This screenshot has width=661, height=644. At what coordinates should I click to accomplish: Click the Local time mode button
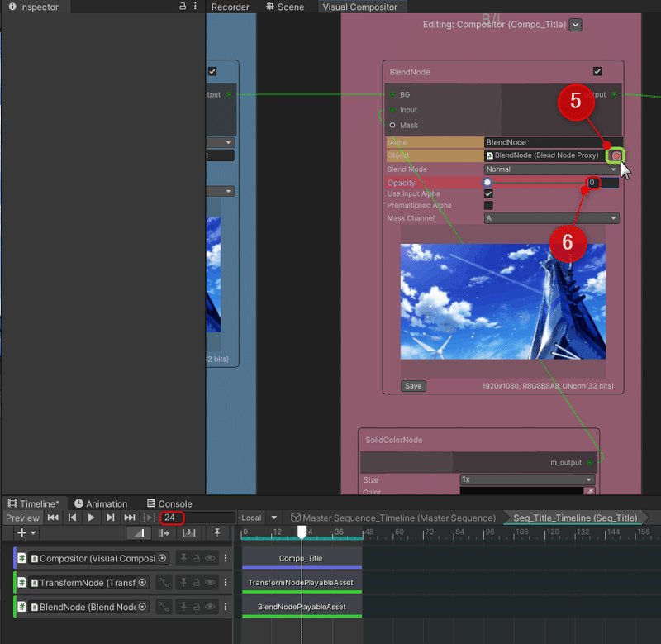[252, 518]
